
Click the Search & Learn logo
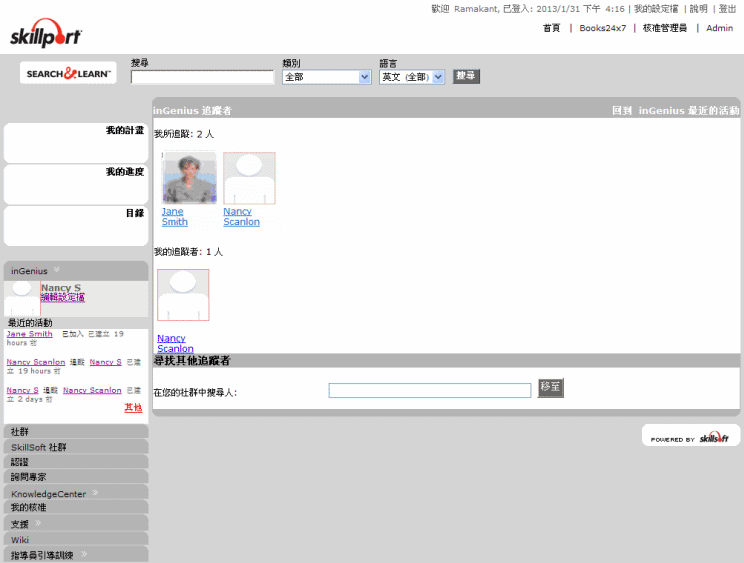pos(68,73)
